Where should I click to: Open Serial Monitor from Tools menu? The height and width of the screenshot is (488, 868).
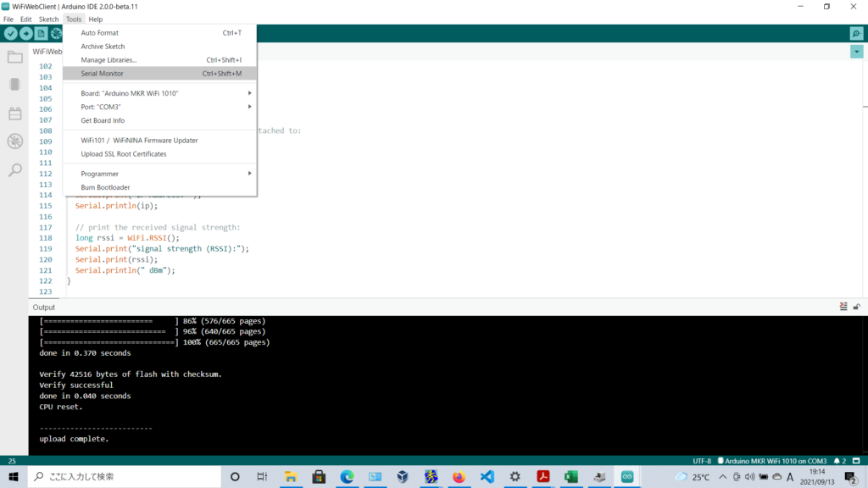tap(160, 74)
